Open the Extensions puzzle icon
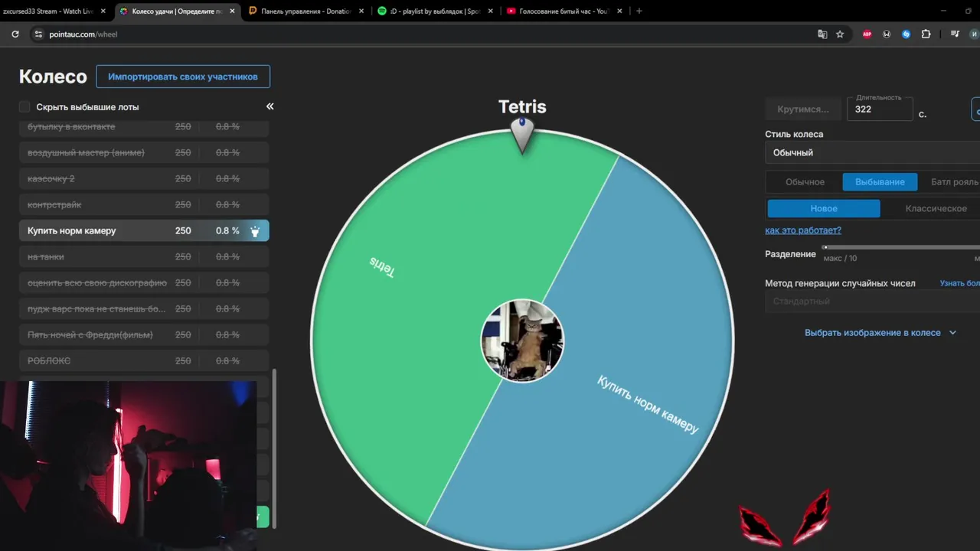 tap(926, 34)
